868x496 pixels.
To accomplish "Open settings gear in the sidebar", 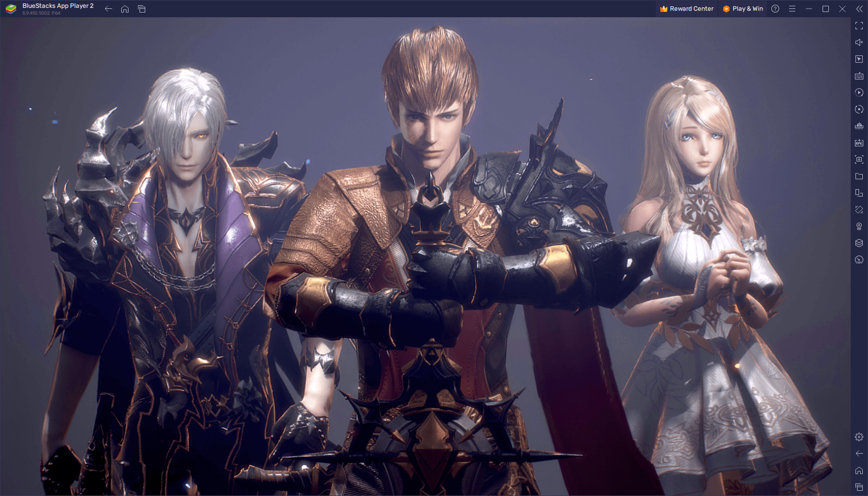I will (859, 437).
